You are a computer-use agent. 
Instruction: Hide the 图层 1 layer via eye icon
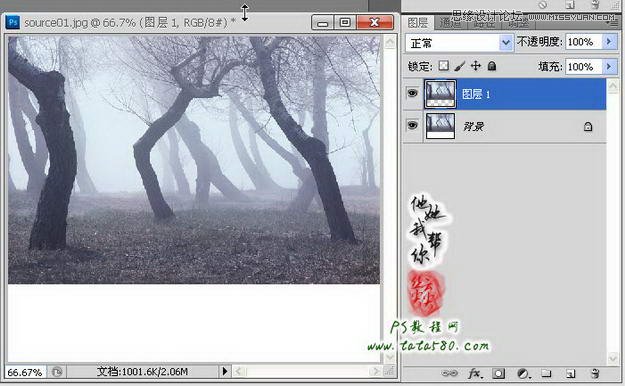pos(412,93)
